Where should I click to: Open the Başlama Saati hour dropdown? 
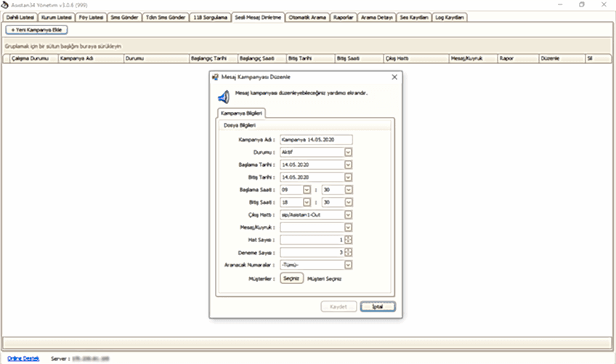307,190
